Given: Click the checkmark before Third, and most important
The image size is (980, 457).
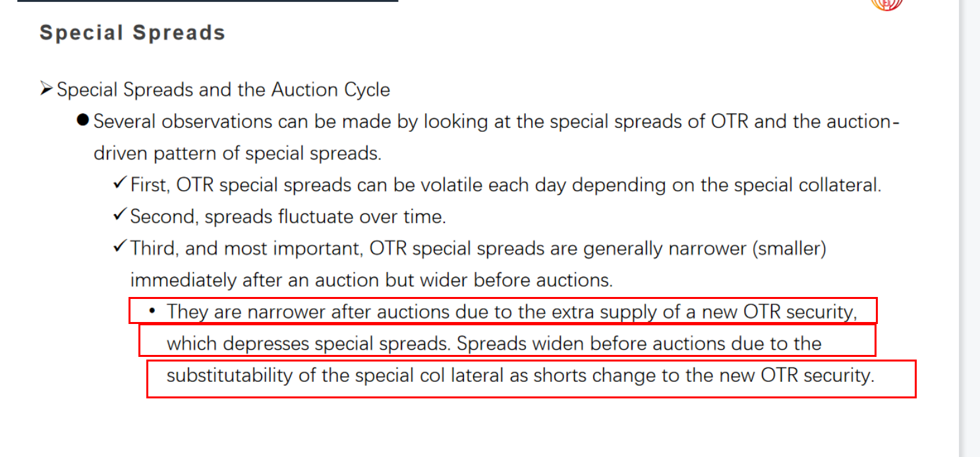Looking at the screenshot, I should click(x=120, y=247).
